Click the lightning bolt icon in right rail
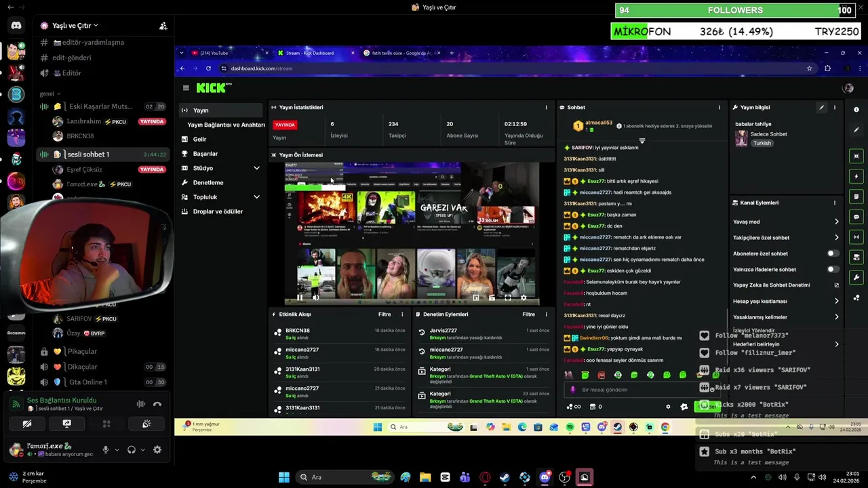868x488 pixels. click(x=856, y=176)
